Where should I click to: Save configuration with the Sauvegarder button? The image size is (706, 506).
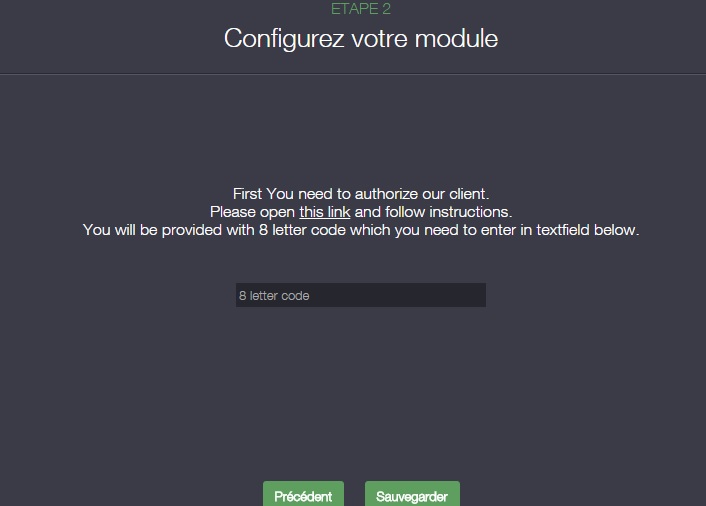(x=412, y=496)
